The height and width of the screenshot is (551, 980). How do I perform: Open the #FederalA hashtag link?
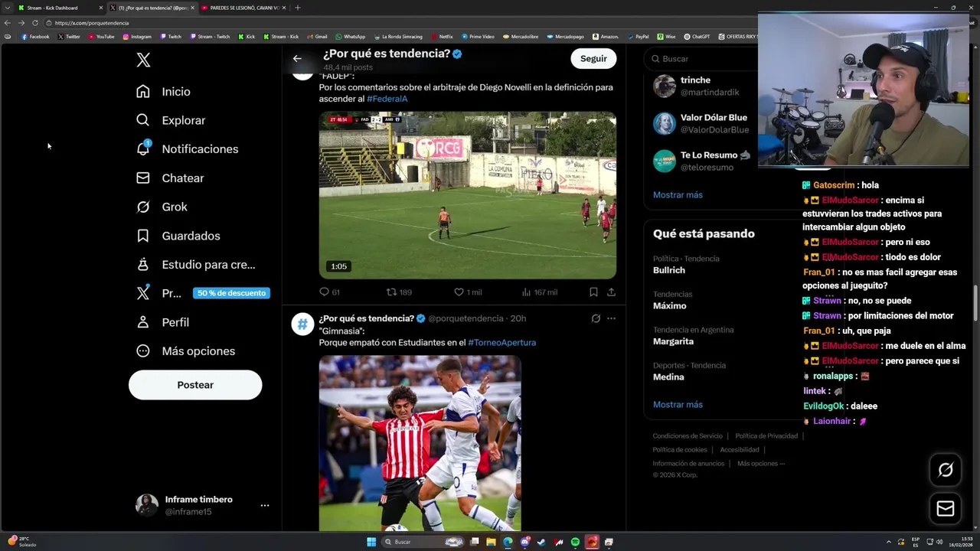[x=387, y=99]
